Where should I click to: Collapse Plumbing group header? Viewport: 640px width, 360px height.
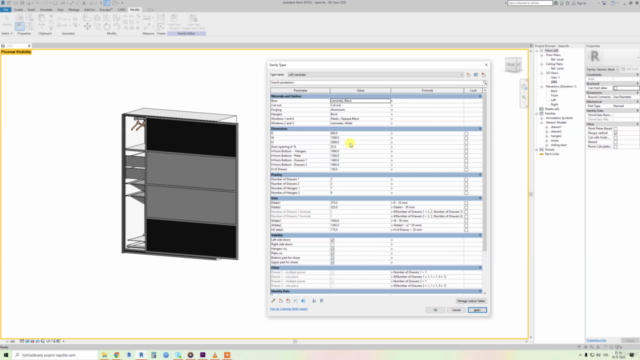pyautogui.click(x=480, y=175)
